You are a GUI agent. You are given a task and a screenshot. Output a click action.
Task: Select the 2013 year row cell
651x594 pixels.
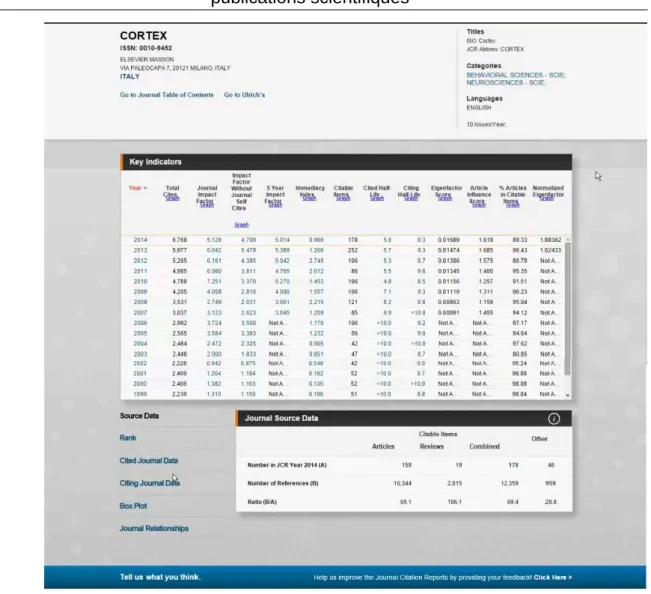pyautogui.click(x=140, y=250)
